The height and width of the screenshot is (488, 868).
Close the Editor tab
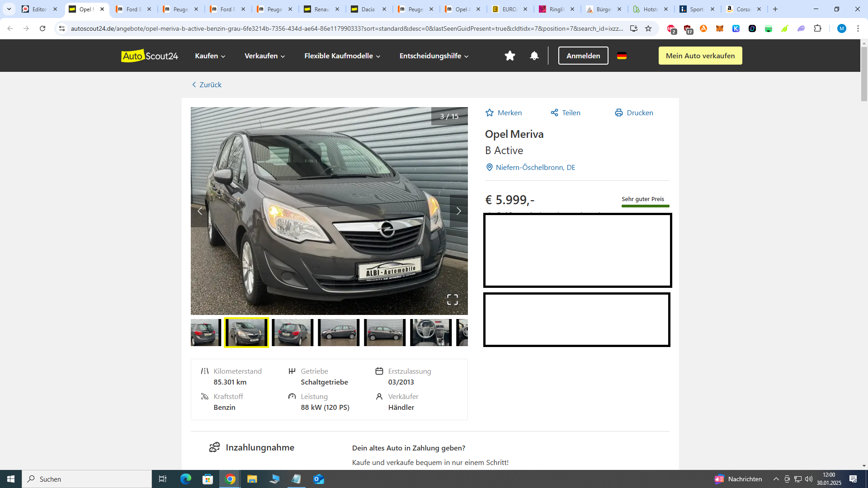tap(55, 9)
